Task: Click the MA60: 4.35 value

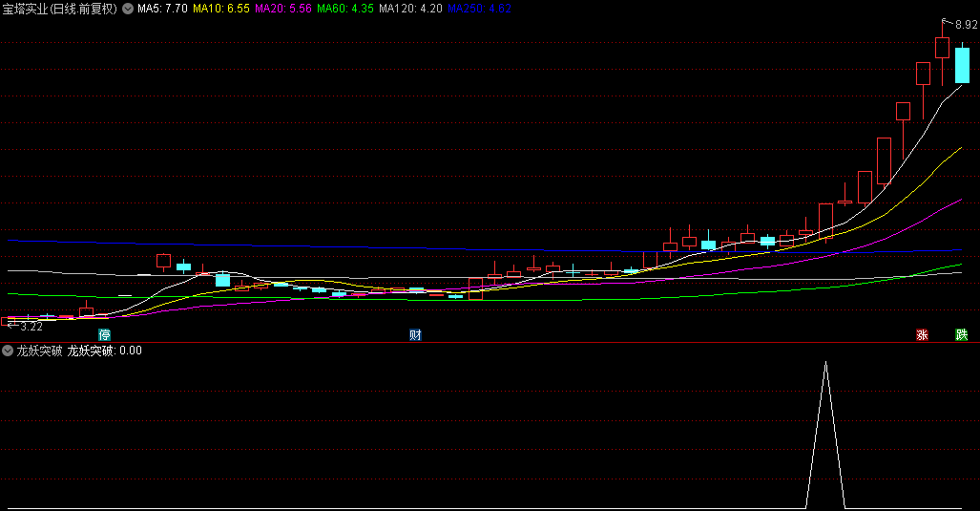Action: point(345,9)
